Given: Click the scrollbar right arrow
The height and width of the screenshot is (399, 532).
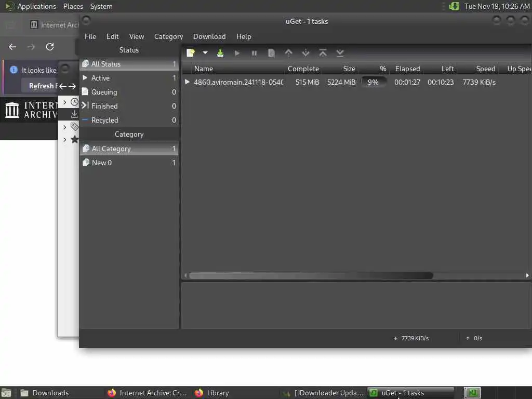Looking at the screenshot, I should point(527,275).
